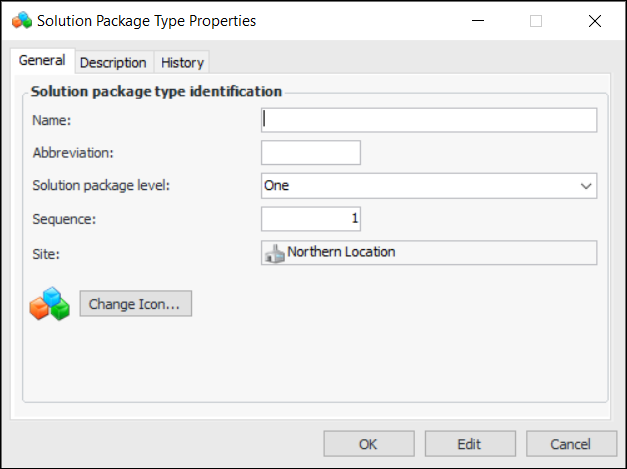Screen dimensions: 627x469
Task: Click the application icon in the title bar
Action: [x=19, y=20]
